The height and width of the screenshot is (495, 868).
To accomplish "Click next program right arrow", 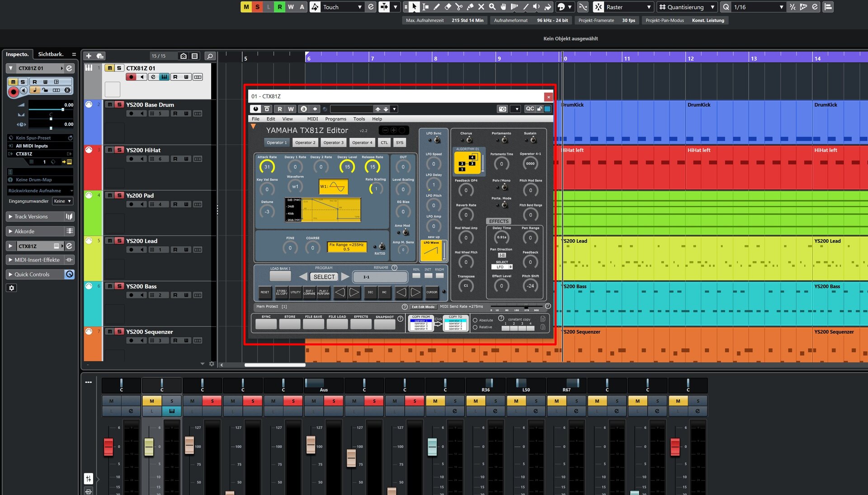I will pos(345,277).
